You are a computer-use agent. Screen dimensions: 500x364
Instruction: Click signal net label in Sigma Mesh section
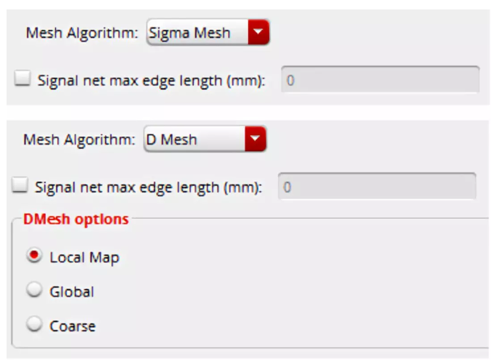tap(151, 81)
